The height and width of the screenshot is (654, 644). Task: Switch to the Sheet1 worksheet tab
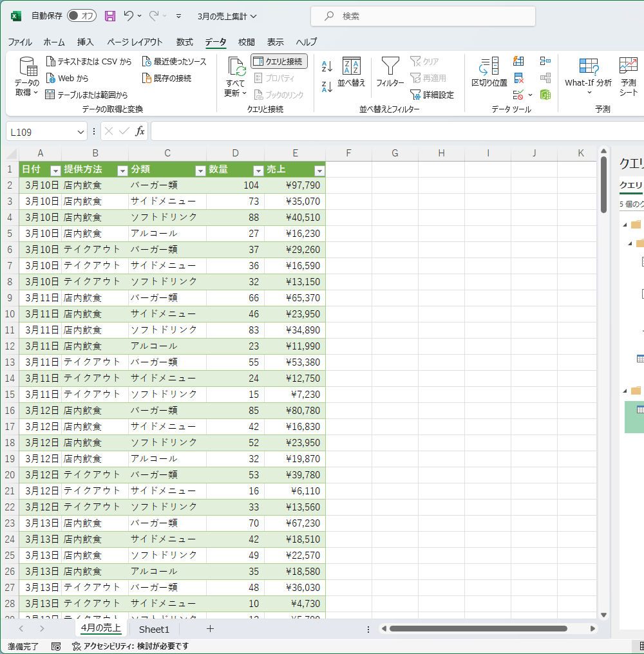coord(154,629)
